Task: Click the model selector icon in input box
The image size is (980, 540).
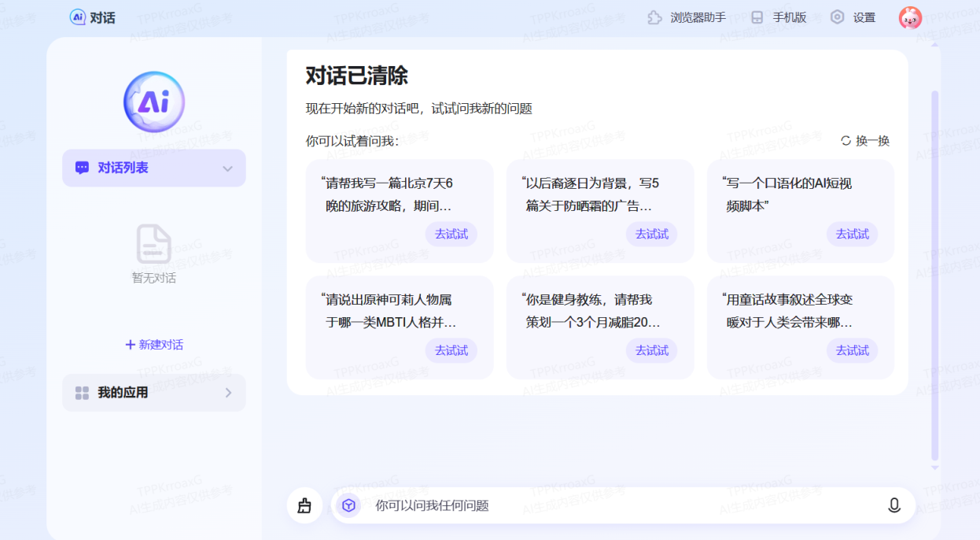Action: click(x=349, y=505)
